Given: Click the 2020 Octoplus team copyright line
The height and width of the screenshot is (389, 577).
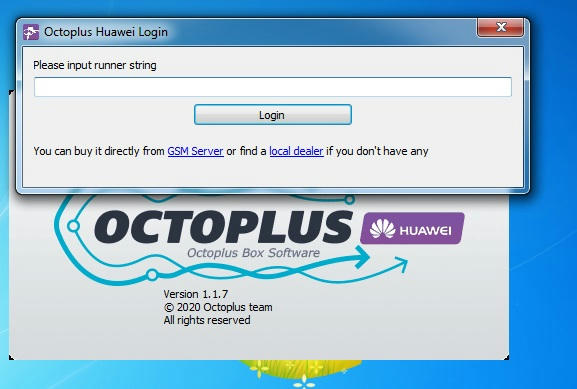Looking at the screenshot, I should [x=218, y=307].
